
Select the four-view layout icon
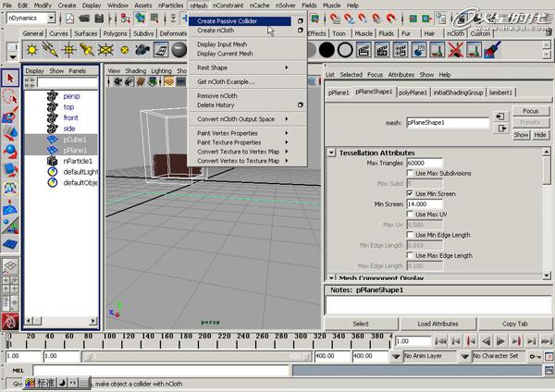[10, 286]
